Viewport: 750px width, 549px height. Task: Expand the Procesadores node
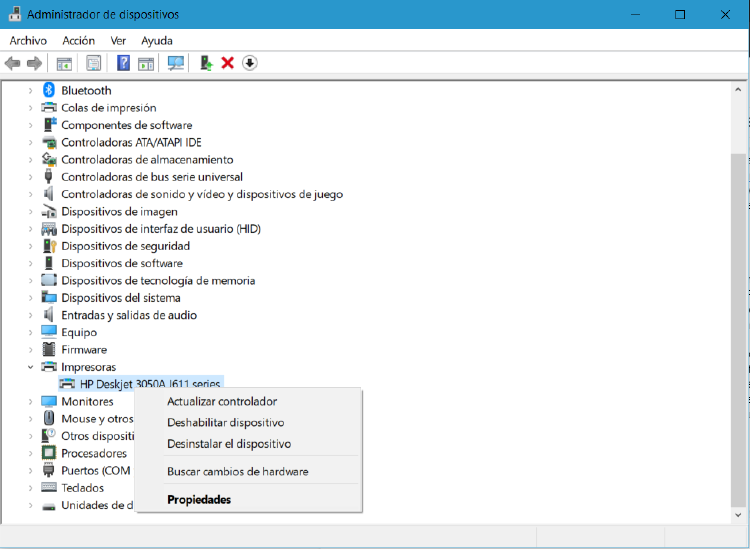[x=30, y=453]
